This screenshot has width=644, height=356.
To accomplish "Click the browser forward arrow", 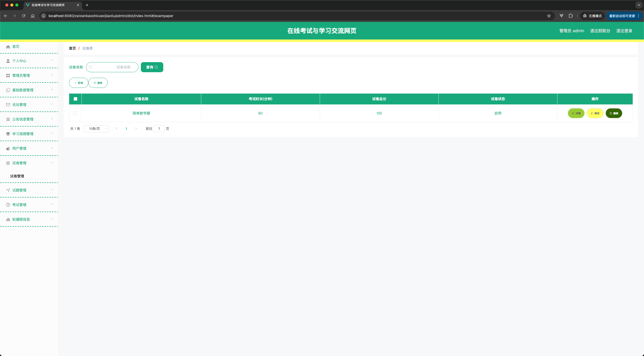I will 15,16.
